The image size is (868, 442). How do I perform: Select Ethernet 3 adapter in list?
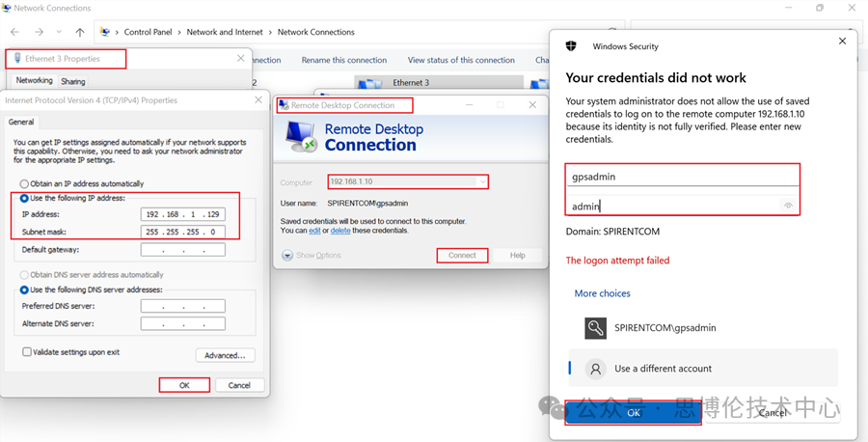coord(439,83)
